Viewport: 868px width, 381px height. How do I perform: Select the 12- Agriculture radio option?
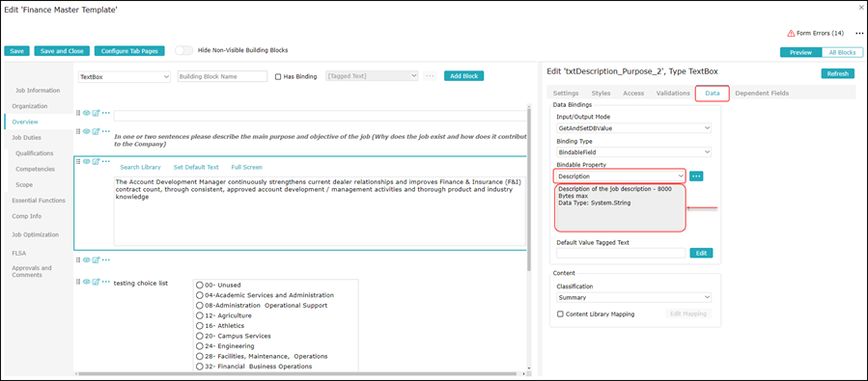(200, 315)
